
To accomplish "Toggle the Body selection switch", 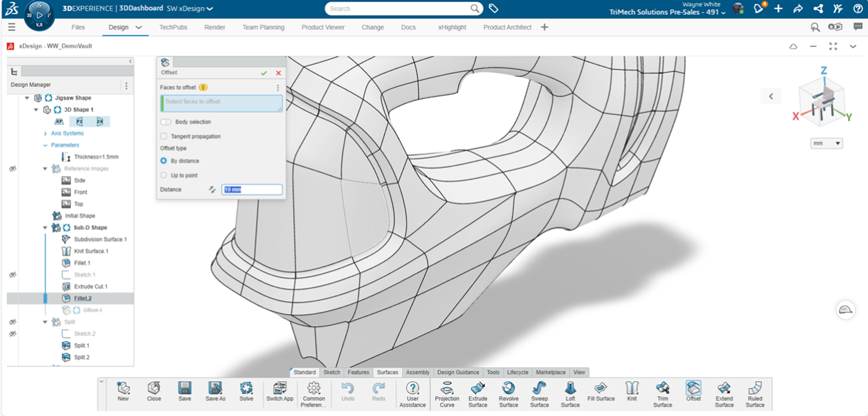I will 166,122.
